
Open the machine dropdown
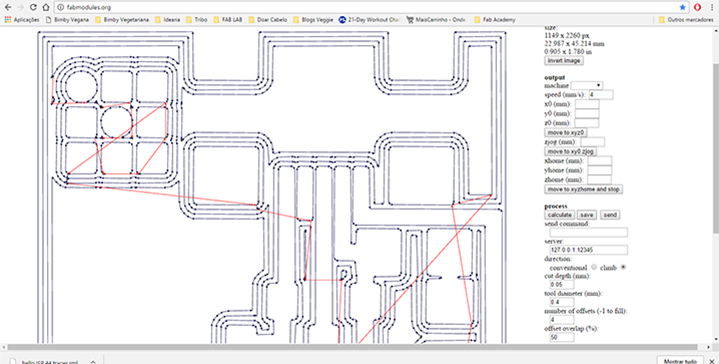click(x=586, y=86)
